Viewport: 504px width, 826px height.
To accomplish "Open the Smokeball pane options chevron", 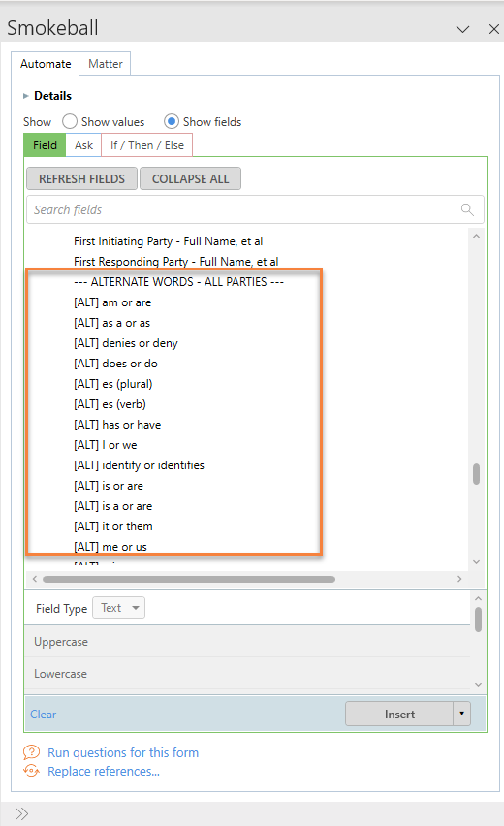I will pyautogui.click(x=462, y=29).
